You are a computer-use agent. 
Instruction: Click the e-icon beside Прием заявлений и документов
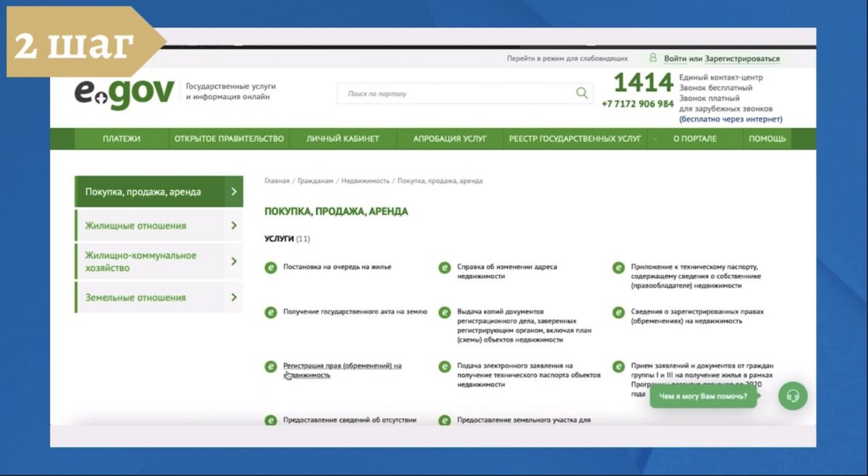618,367
